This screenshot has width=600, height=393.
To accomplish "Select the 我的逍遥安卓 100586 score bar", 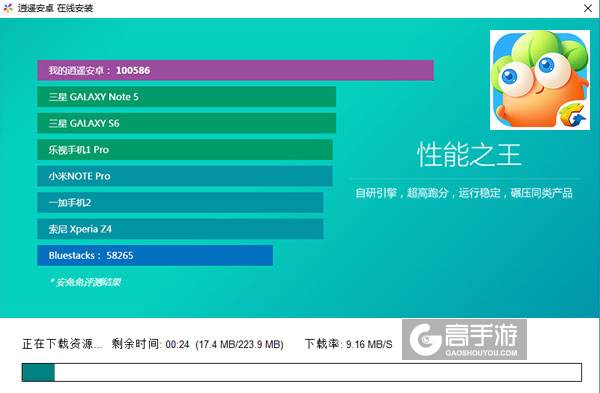I will click(x=235, y=70).
